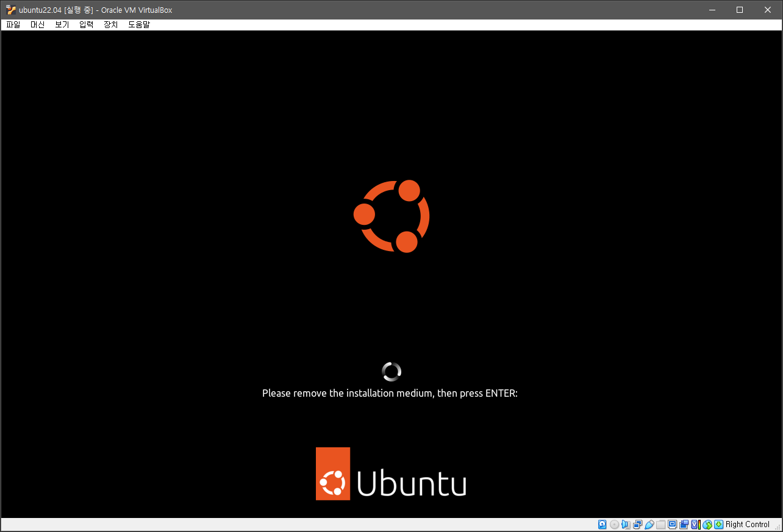Click the VirtualBox title bar app icon
Image resolution: width=783 pixels, height=532 pixels.
pyautogui.click(x=11, y=10)
